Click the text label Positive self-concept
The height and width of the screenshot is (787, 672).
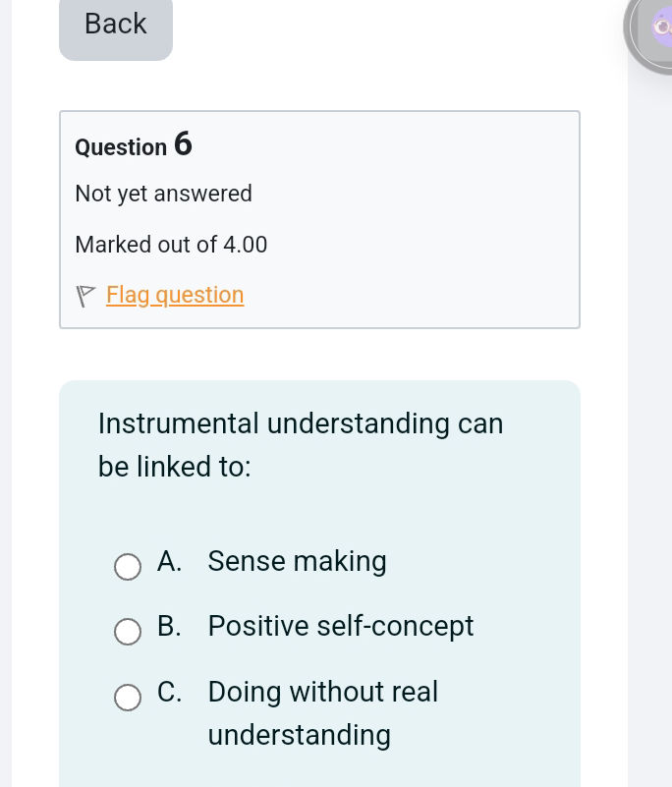(341, 626)
